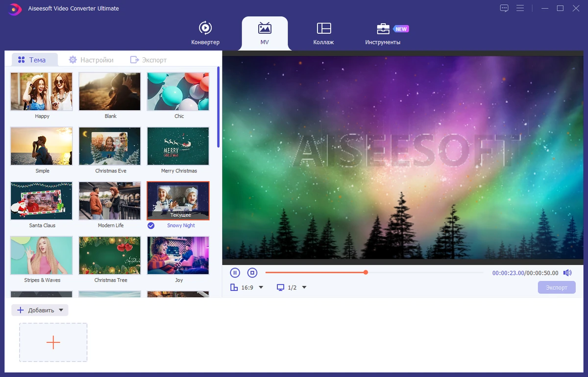
Task: Select the Santa Claus theme thumbnail
Action: pos(42,201)
